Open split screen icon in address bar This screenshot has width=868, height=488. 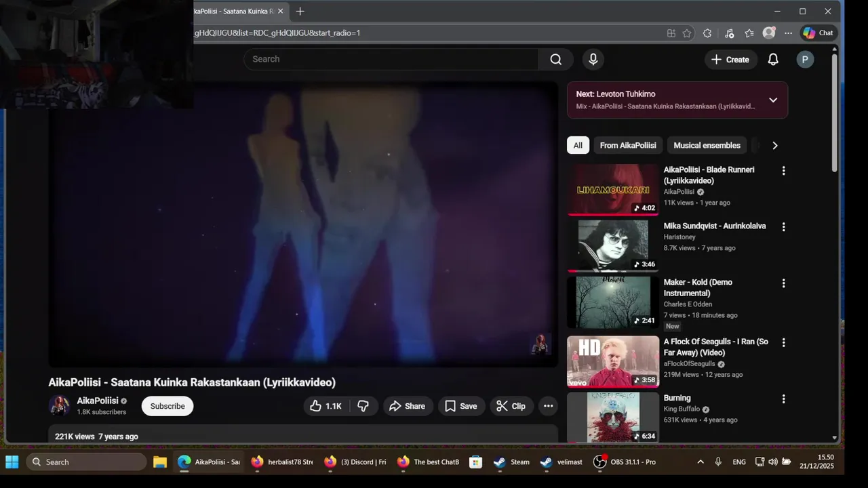671,33
